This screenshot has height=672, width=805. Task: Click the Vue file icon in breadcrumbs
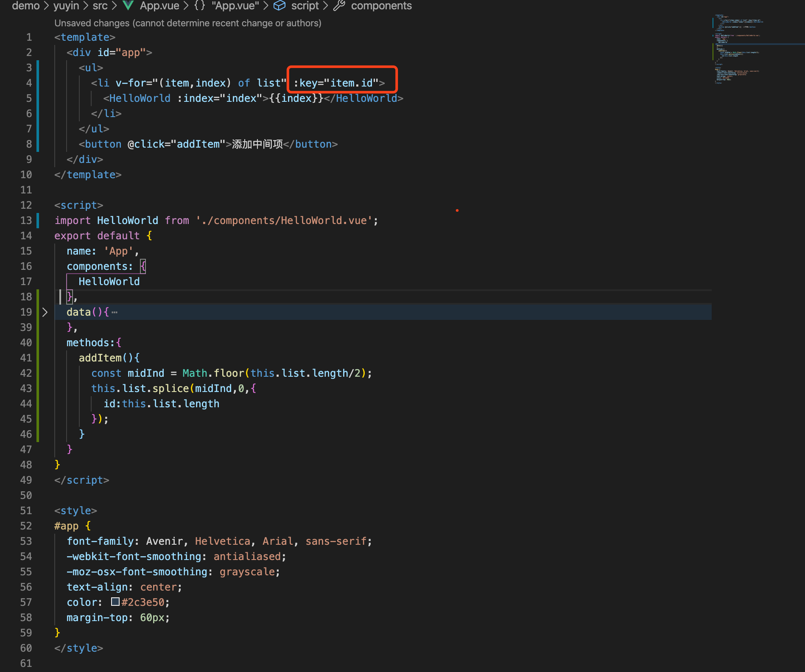point(128,6)
